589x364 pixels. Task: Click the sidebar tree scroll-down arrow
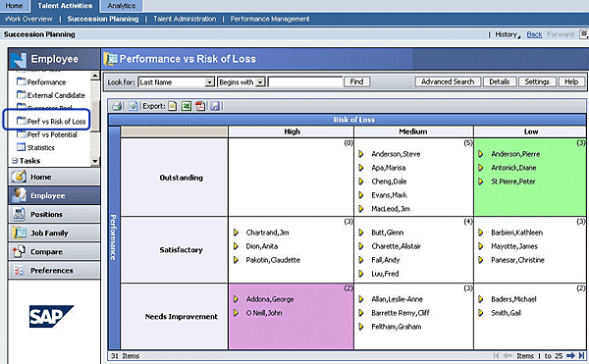pyautogui.click(x=95, y=161)
